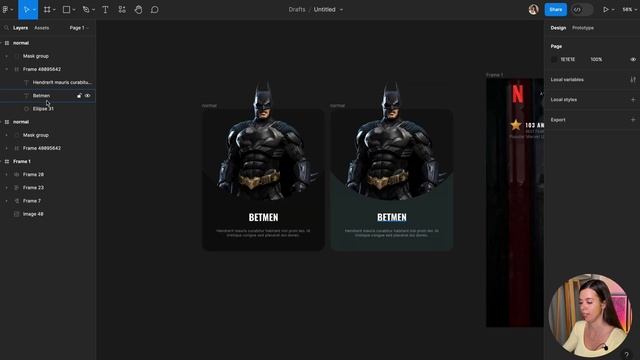Screen dimensions: 640x360
Task: Open the Drafts location link
Action: point(297,9)
